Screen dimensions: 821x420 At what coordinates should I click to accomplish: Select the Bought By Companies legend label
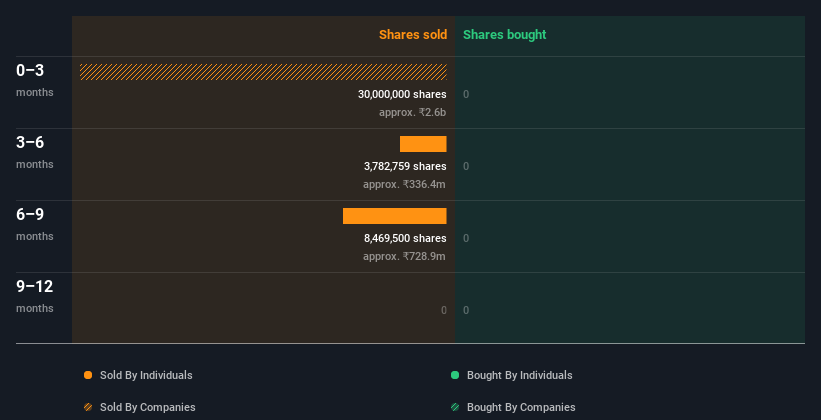point(521,407)
